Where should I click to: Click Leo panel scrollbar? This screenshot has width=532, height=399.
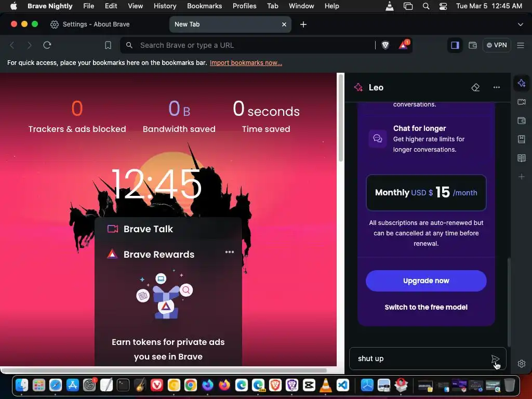click(x=509, y=302)
